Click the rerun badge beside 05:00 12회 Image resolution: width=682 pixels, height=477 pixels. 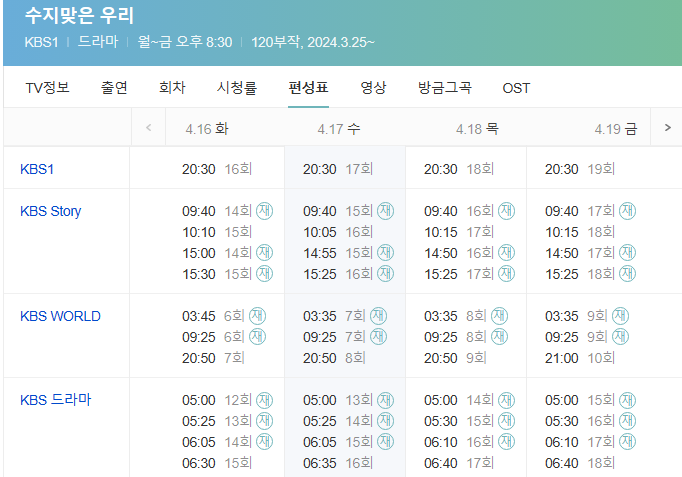(x=264, y=400)
